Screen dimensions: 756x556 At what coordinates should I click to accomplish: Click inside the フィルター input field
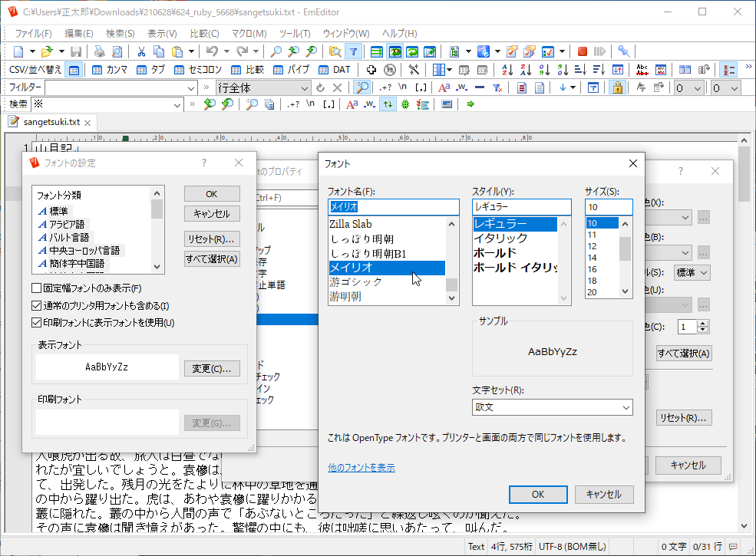(x=115, y=87)
